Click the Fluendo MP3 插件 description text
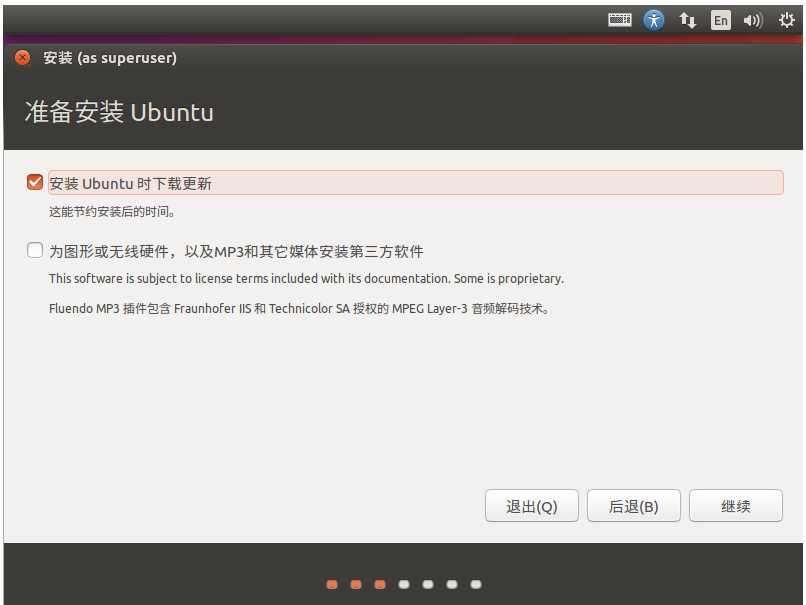This screenshot has width=806, height=605. point(300,308)
